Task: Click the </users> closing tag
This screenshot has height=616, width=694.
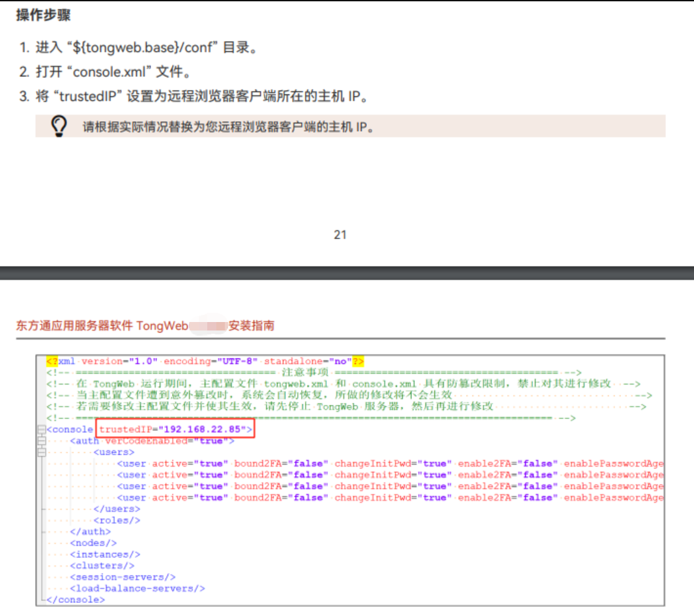Action: (x=117, y=509)
